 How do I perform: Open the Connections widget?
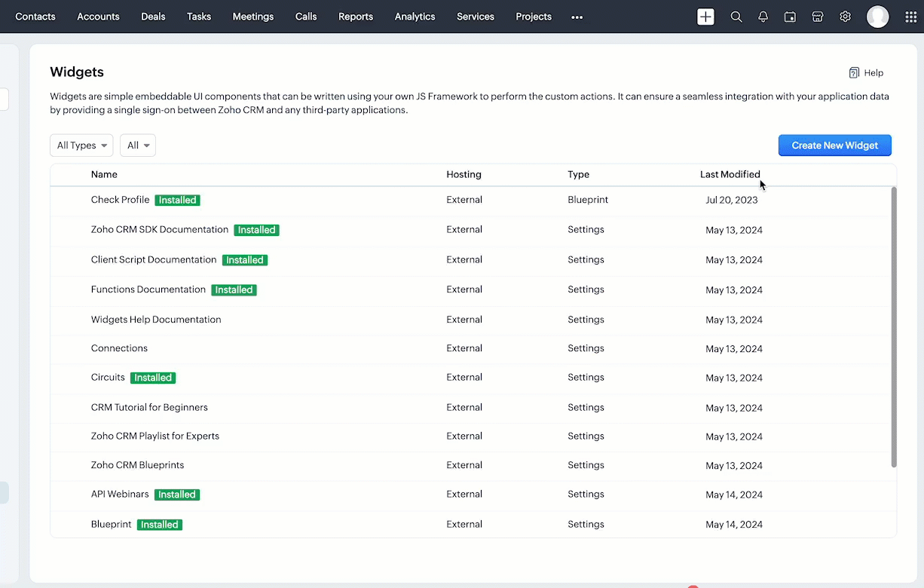click(119, 348)
